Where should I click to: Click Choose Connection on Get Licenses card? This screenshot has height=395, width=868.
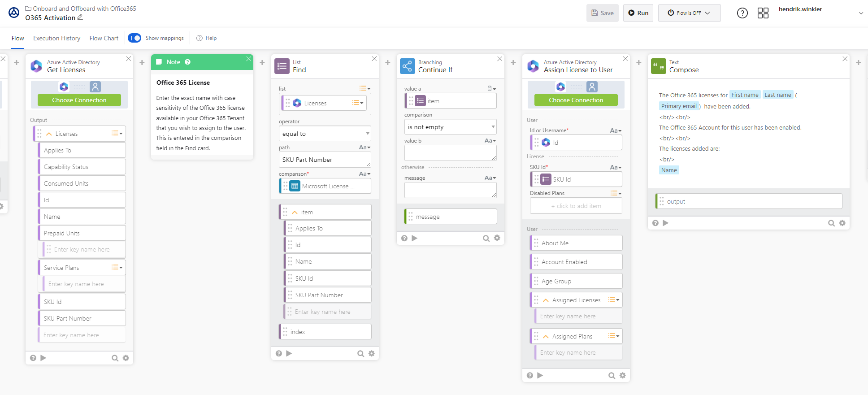point(79,100)
